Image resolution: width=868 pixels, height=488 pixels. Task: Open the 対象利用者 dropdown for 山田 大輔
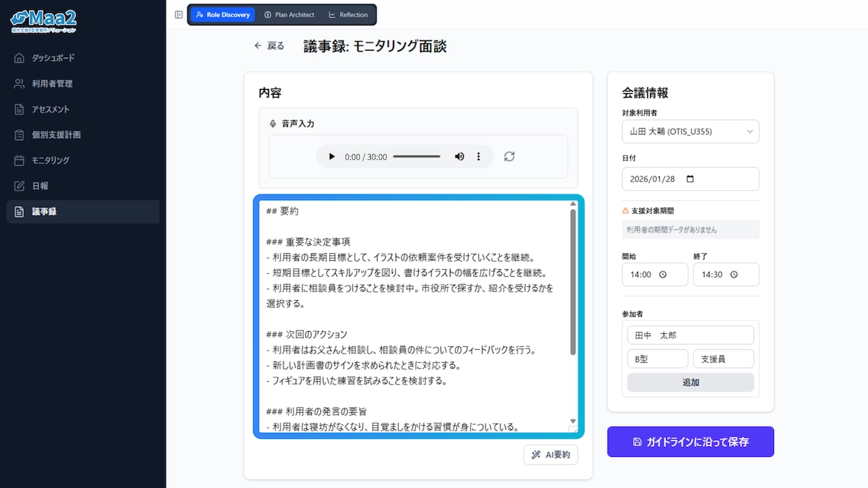[690, 132]
